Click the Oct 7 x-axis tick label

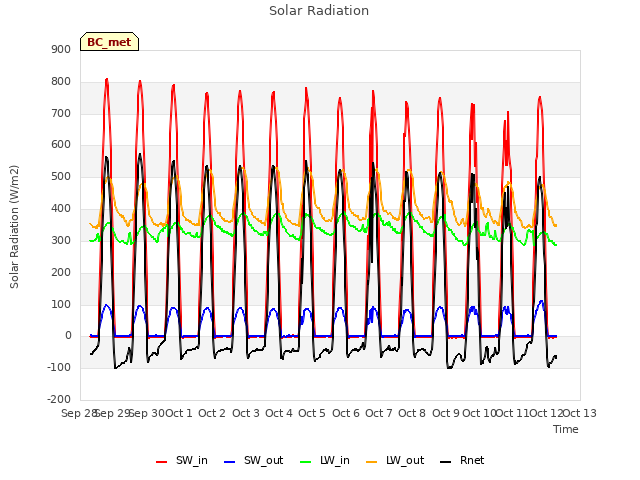pos(379,413)
